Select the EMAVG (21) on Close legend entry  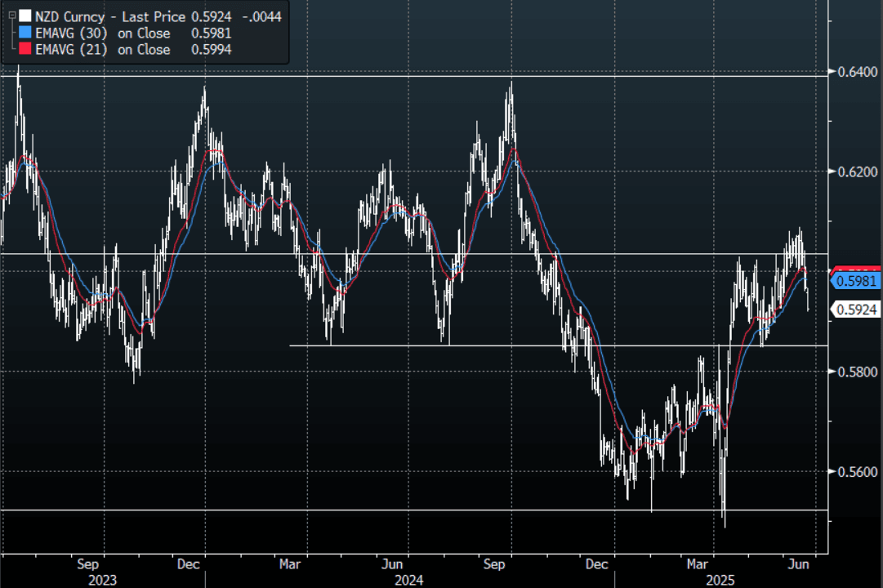click(x=102, y=50)
